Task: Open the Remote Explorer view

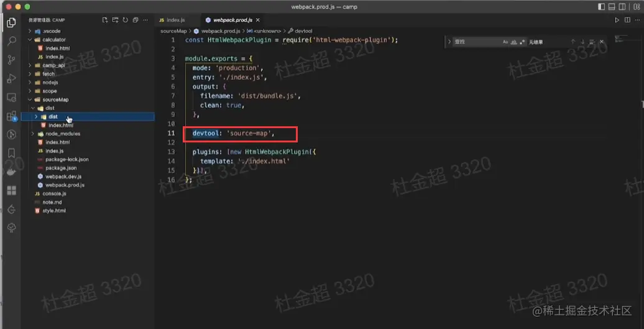Action: 11,98
